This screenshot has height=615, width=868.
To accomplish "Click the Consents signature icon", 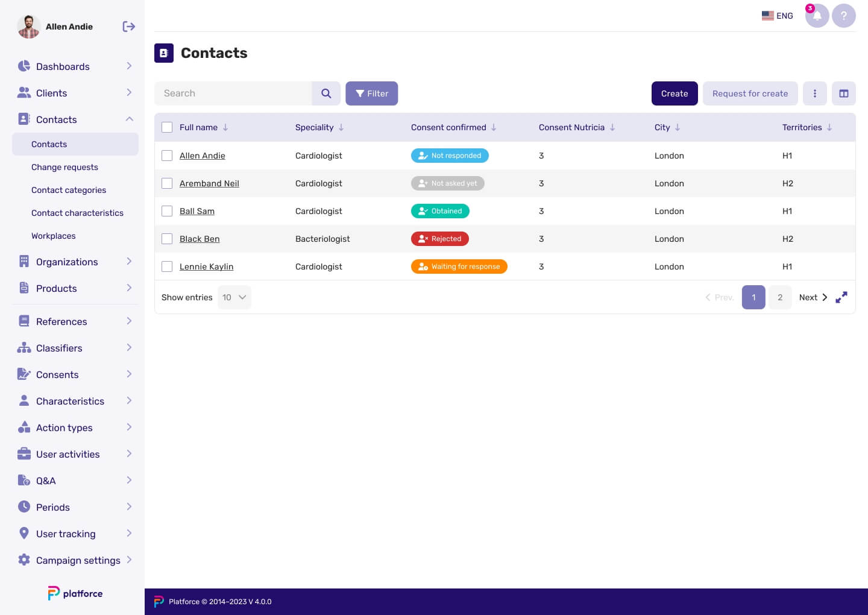I will pos(24,374).
